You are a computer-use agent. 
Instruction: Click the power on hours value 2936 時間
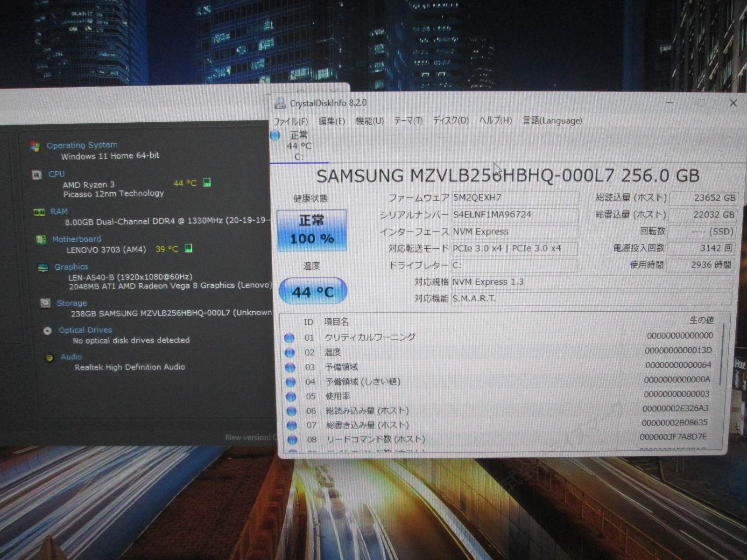pyautogui.click(x=701, y=265)
